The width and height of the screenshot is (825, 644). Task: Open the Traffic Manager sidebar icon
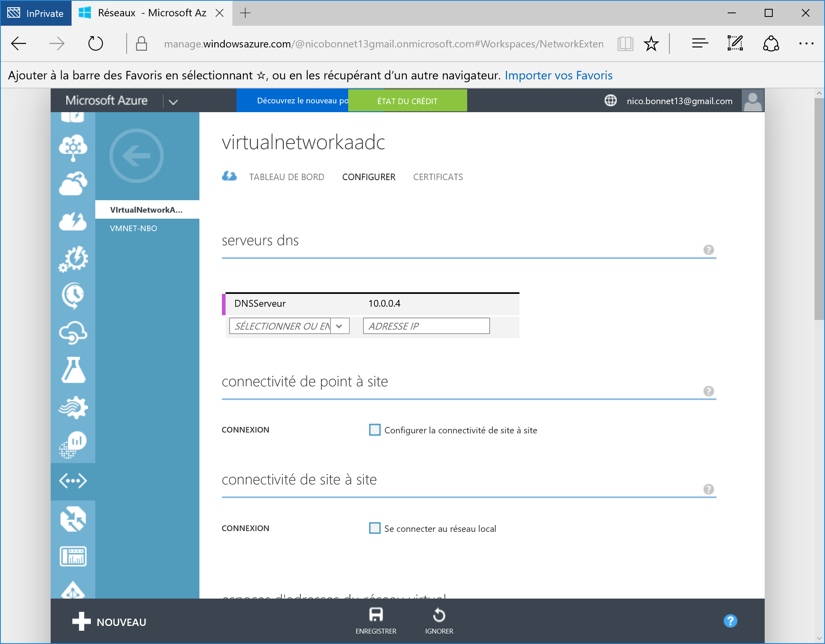pos(73,519)
